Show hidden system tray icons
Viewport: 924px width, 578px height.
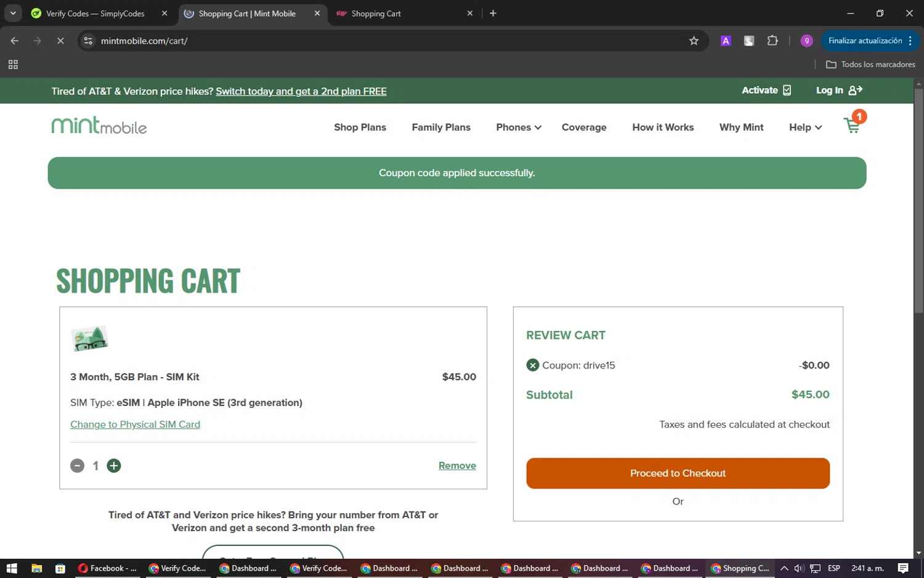tap(784, 568)
